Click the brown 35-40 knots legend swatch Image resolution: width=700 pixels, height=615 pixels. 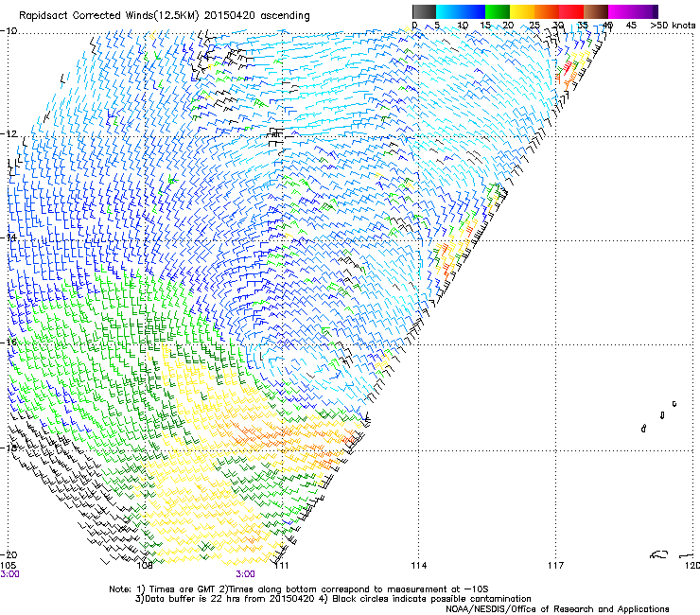[x=596, y=11]
